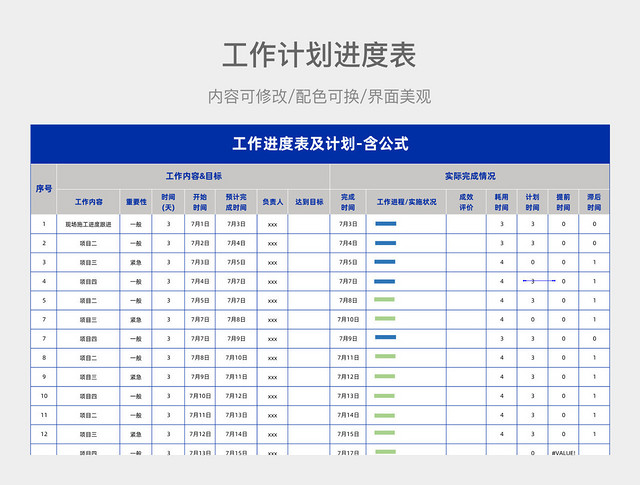Select start date 7月11日 in row 11
Screen dimensions: 640x485
[x=200, y=415]
